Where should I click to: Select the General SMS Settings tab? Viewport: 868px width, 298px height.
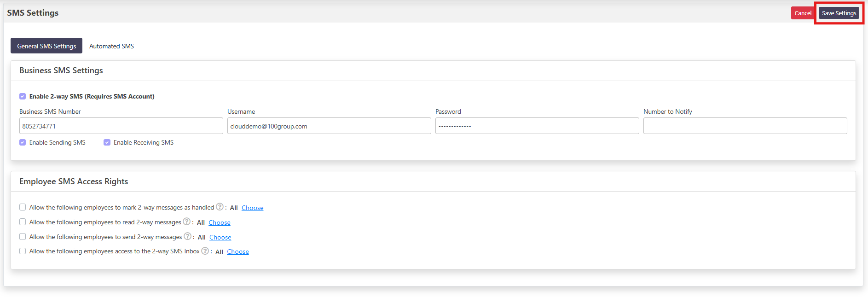tap(46, 46)
